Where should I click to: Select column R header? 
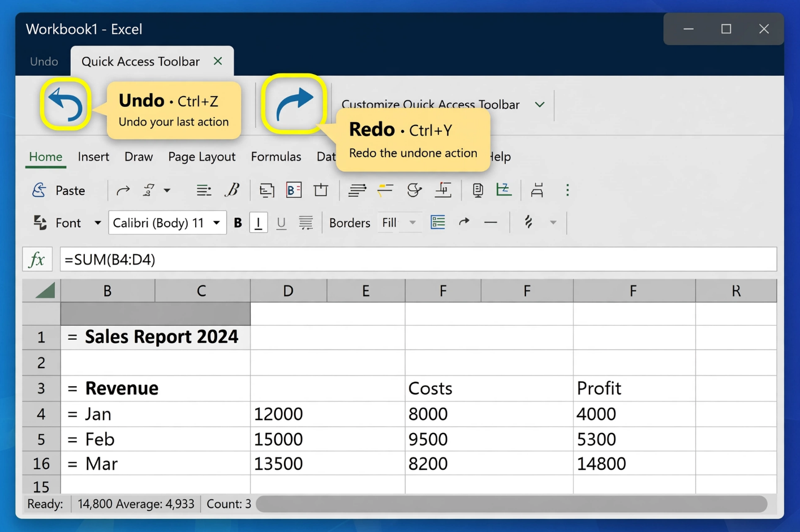[x=736, y=291]
